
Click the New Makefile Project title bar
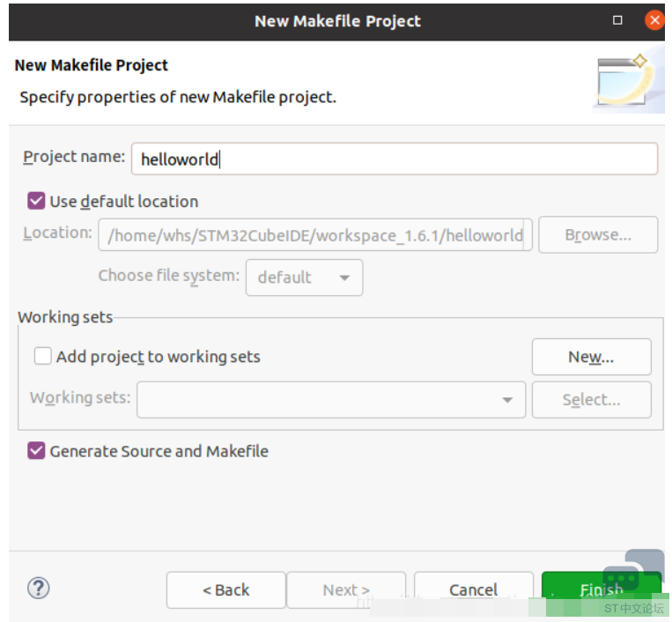tap(337, 20)
